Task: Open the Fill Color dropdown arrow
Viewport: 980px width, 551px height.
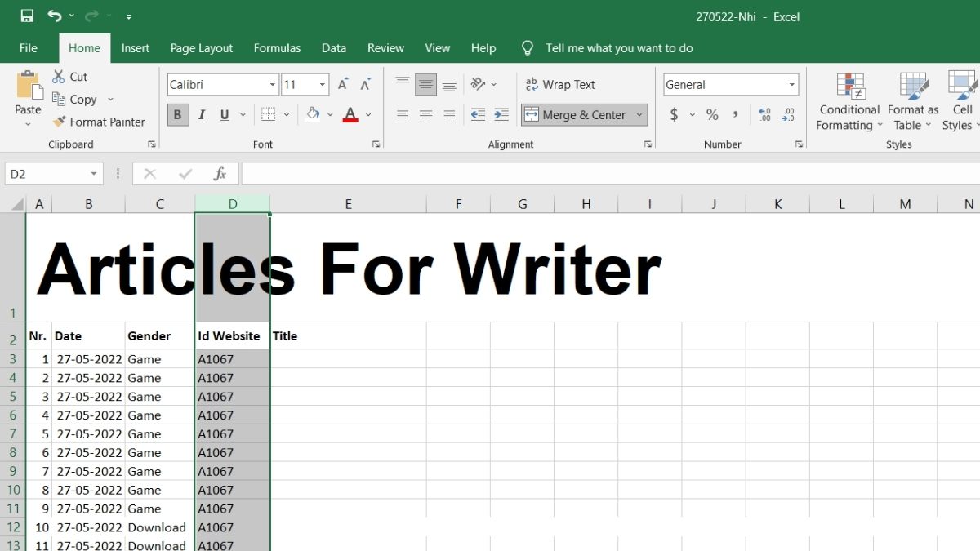Action: coord(330,114)
